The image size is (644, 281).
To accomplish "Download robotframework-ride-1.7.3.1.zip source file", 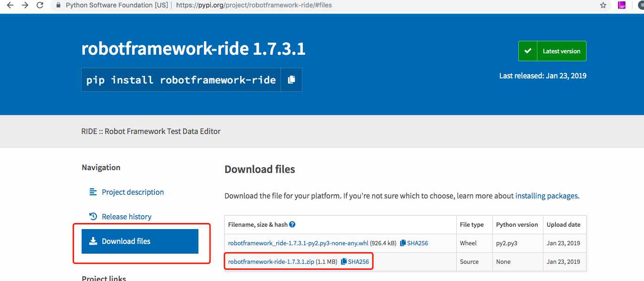I will 271,262.
